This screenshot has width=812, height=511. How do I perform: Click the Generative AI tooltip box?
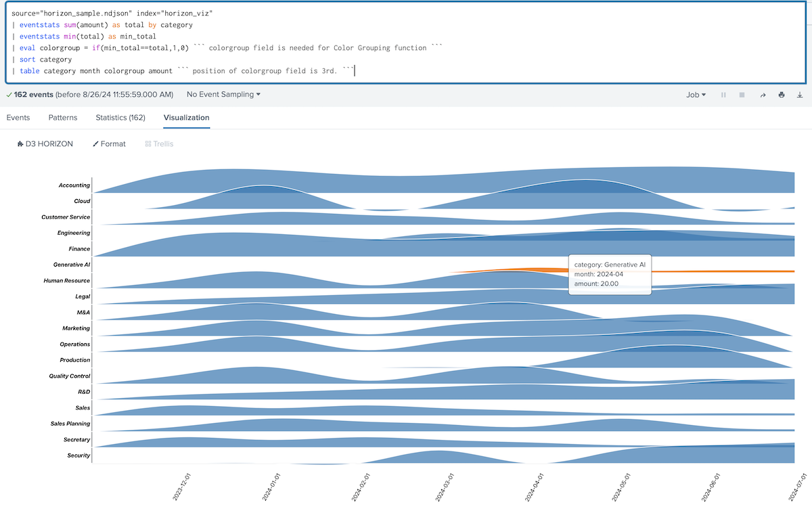click(x=610, y=275)
